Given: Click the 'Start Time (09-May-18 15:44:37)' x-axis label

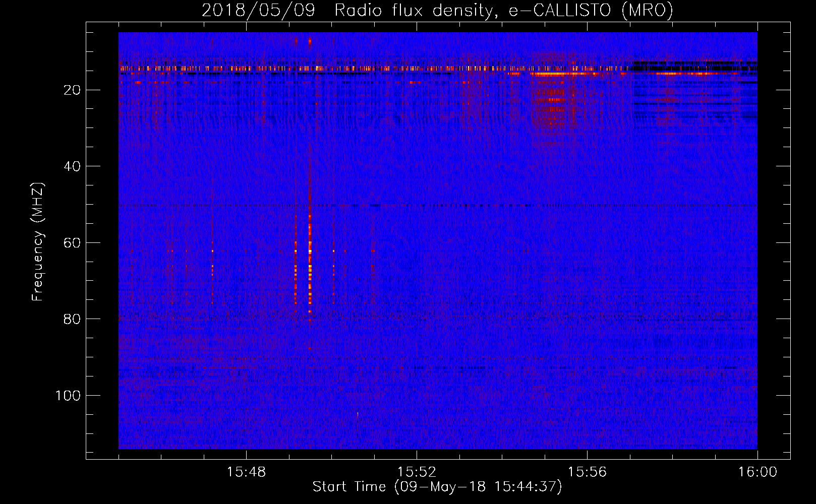Looking at the screenshot, I should (x=437, y=487).
